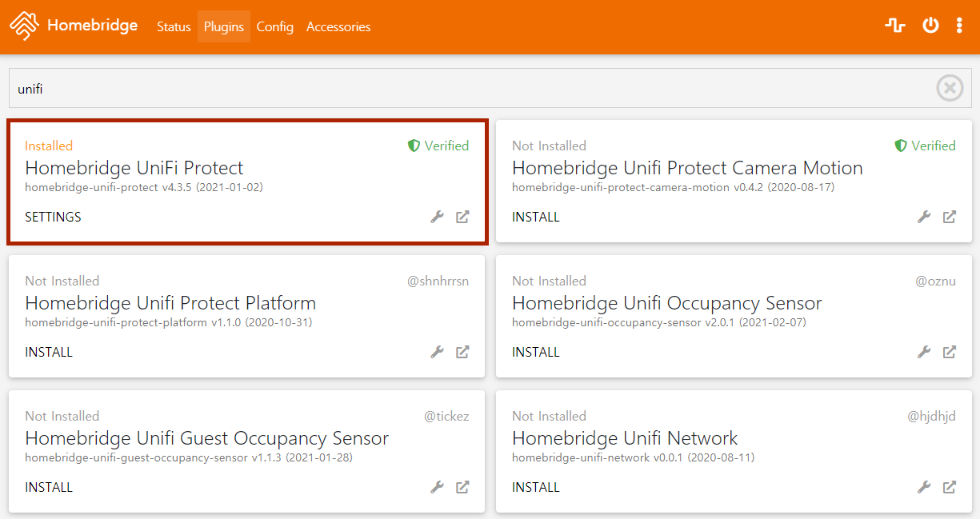Click version text homebridge-unifi-protect v4.3.5
980x519 pixels.
coord(144,188)
